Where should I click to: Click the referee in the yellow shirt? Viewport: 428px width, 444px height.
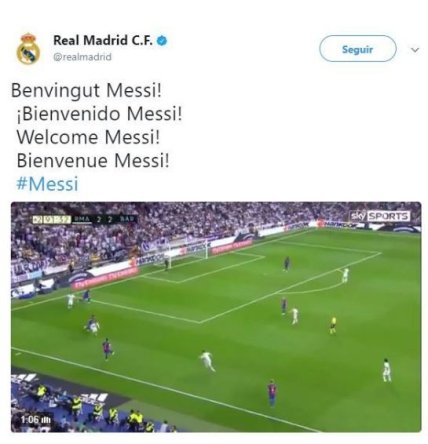[333, 325]
